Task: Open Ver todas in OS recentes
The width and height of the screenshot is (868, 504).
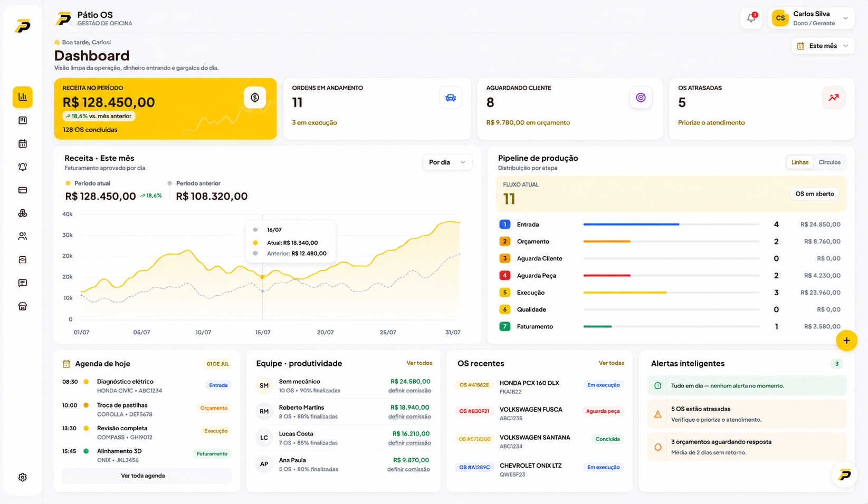Action: coord(612,363)
